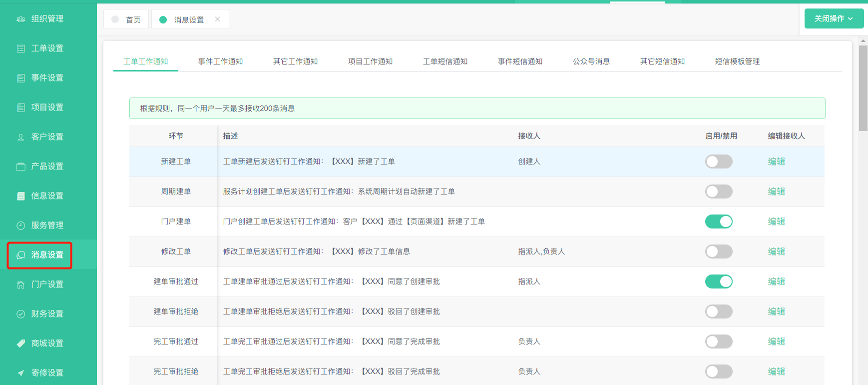Click the 产品设置 box icon
The width and height of the screenshot is (868, 385).
point(21,166)
